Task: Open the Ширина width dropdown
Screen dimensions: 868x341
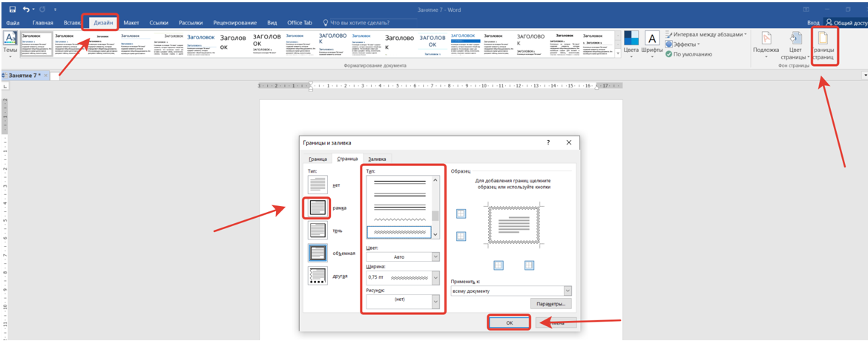Action: pos(403,277)
